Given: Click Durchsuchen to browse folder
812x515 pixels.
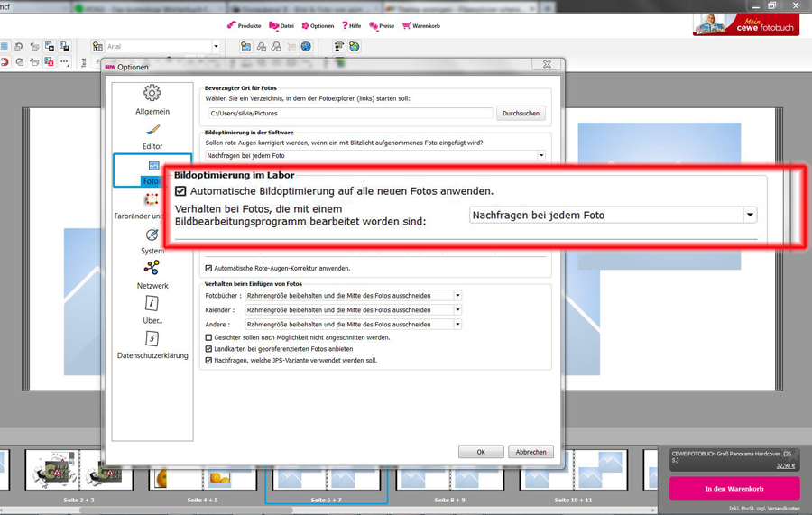Looking at the screenshot, I should (x=521, y=114).
